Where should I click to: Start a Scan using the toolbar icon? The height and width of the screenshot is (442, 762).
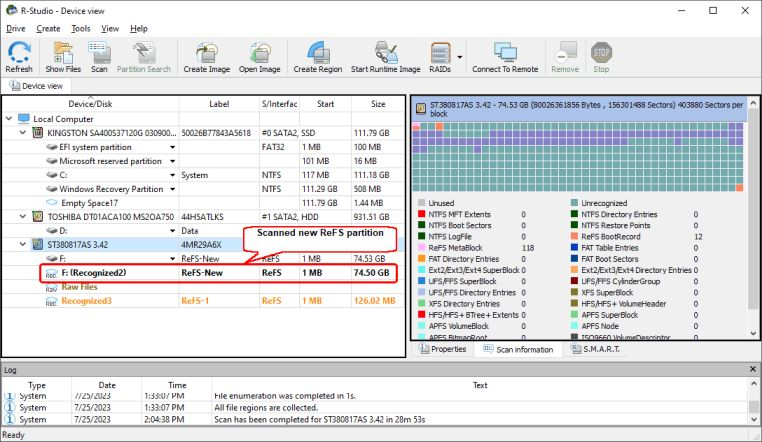click(x=99, y=57)
